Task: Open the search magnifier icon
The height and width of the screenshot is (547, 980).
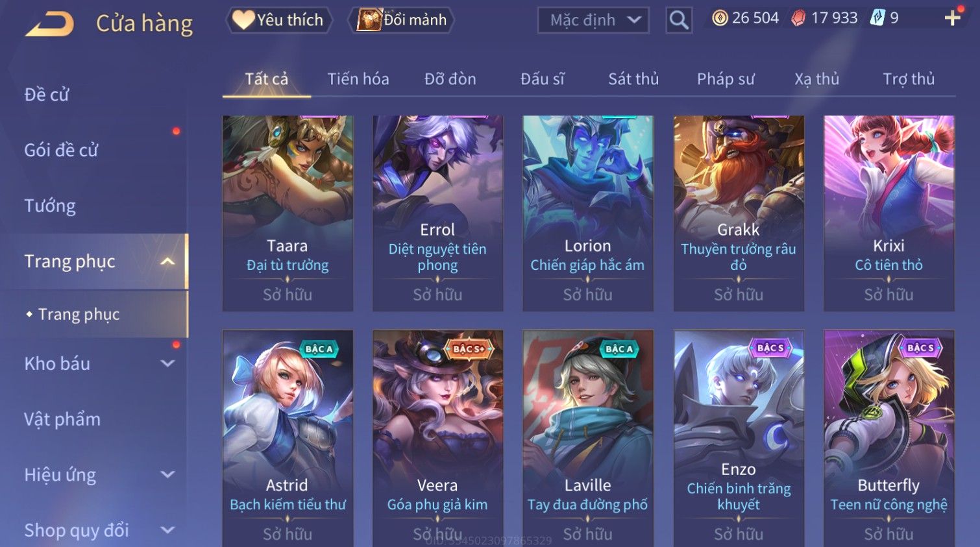Action: (x=679, y=20)
